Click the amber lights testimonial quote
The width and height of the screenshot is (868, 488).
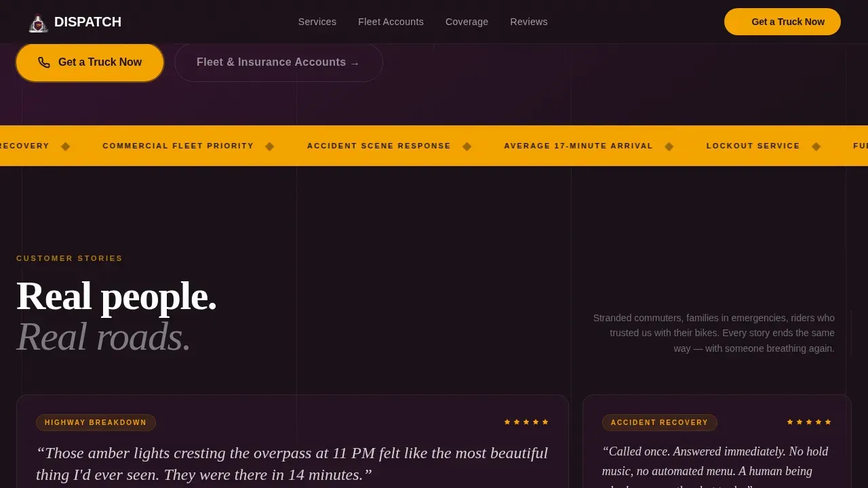[x=292, y=464]
